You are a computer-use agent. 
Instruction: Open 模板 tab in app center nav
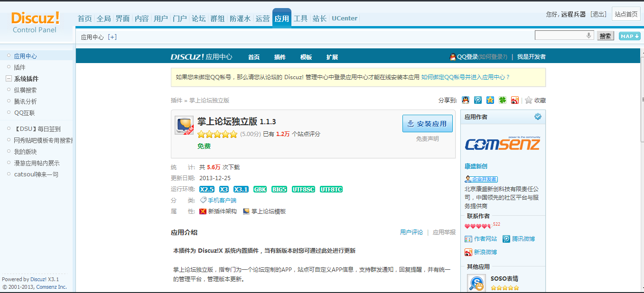click(x=306, y=57)
